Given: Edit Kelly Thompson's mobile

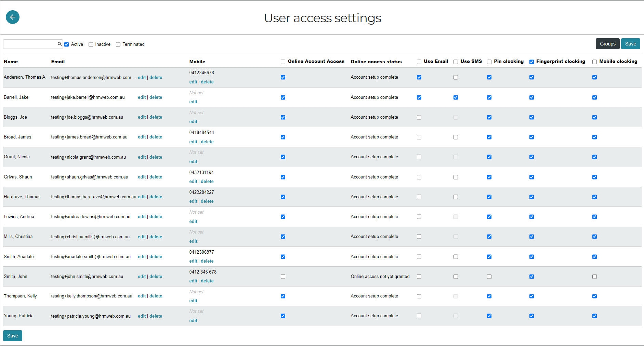Looking at the screenshot, I should click(x=193, y=301).
